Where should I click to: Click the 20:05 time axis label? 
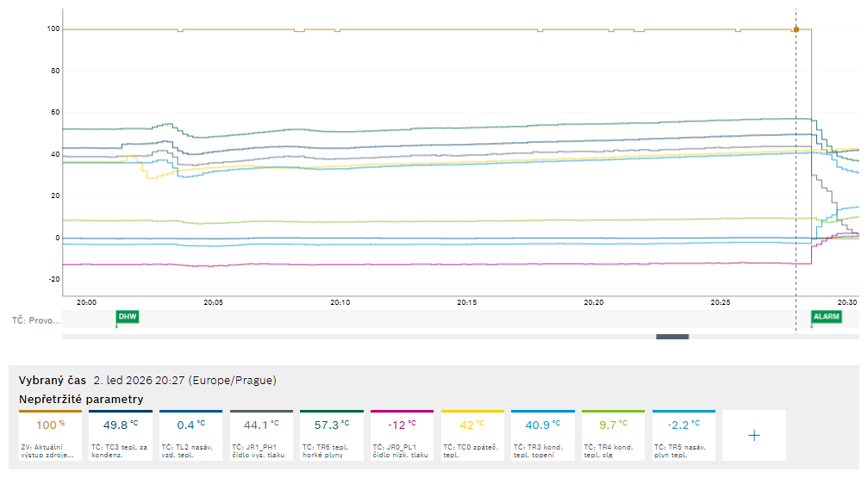pos(213,302)
